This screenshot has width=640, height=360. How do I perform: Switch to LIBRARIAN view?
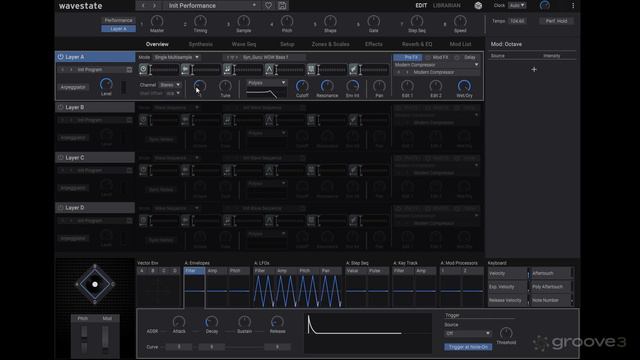(x=447, y=6)
